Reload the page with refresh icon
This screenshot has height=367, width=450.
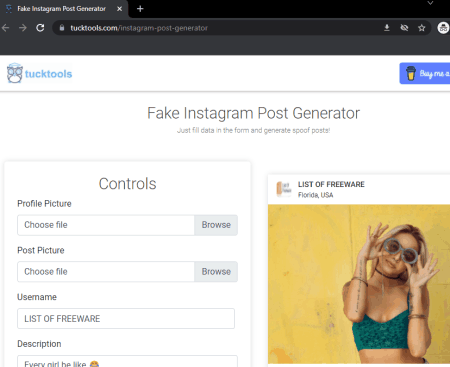[x=40, y=28]
